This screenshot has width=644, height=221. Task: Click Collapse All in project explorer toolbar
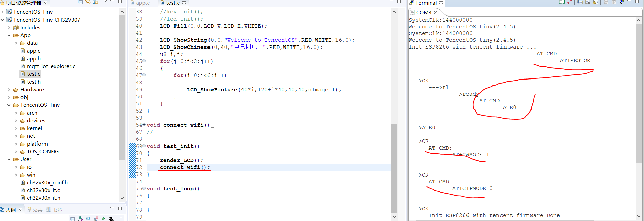click(x=80, y=2)
